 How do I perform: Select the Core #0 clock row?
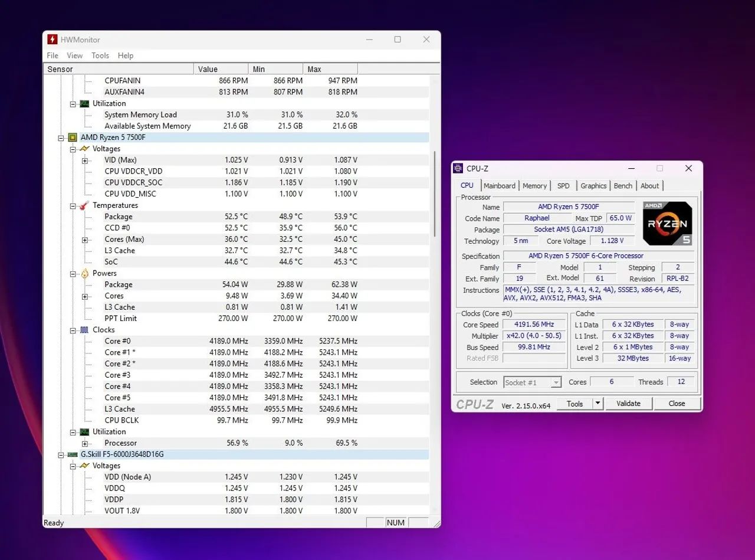point(237,341)
